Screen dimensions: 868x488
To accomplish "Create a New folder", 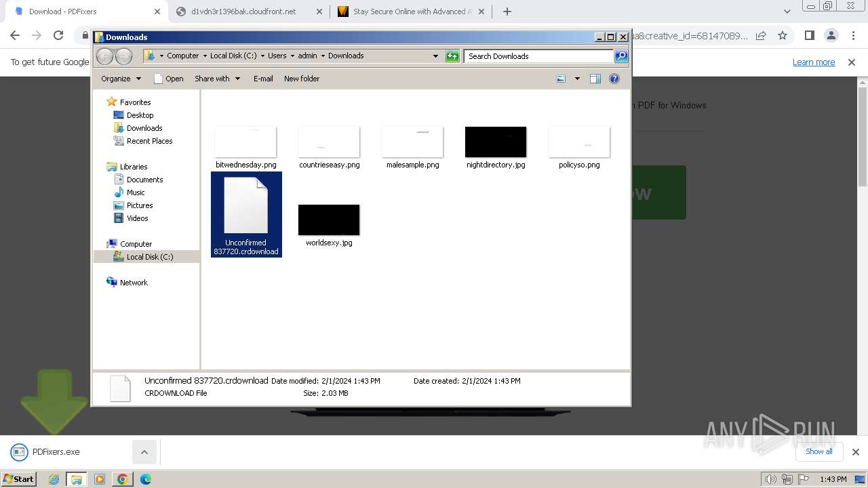I will tap(302, 79).
